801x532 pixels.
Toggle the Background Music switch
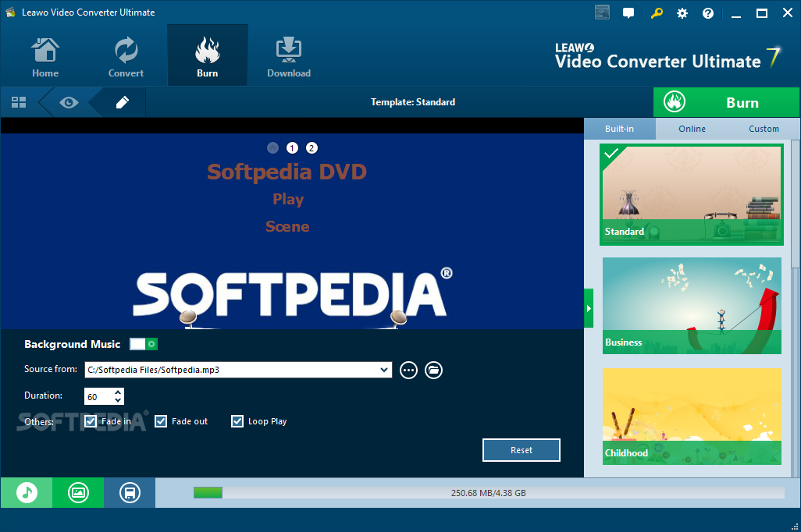tap(144, 344)
